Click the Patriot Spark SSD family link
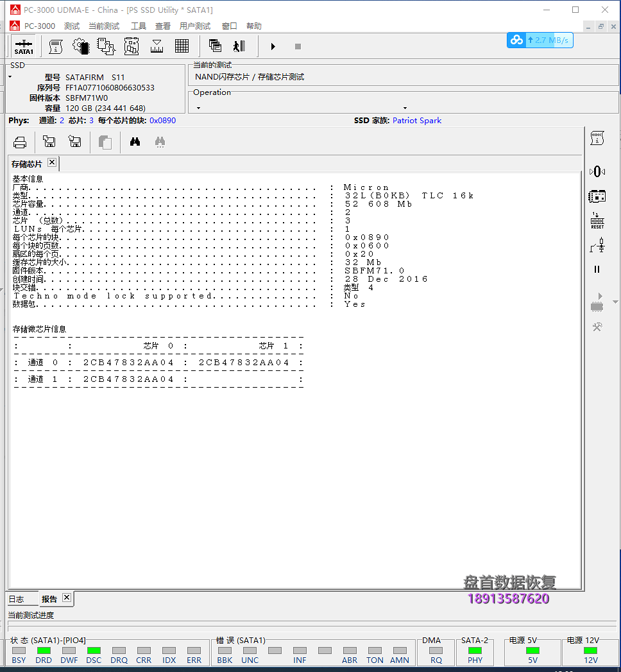The height and width of the screenshot is (672, 621). point(417,121)
